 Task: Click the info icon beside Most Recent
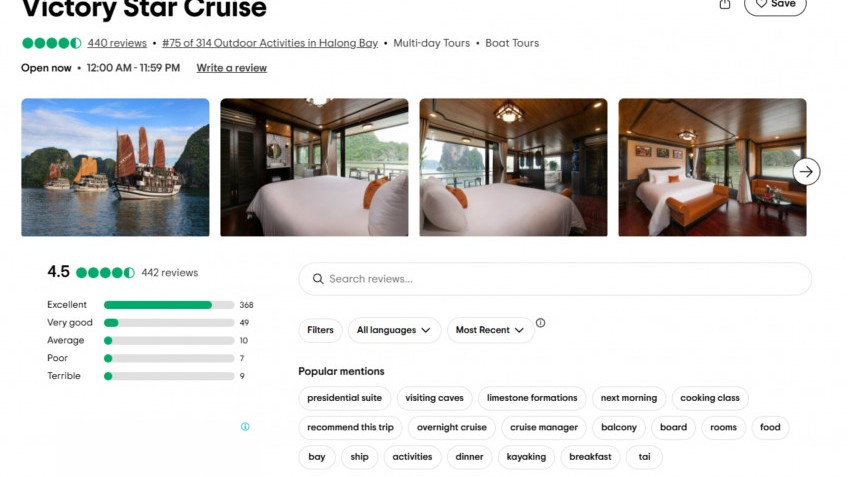[541, 323]
